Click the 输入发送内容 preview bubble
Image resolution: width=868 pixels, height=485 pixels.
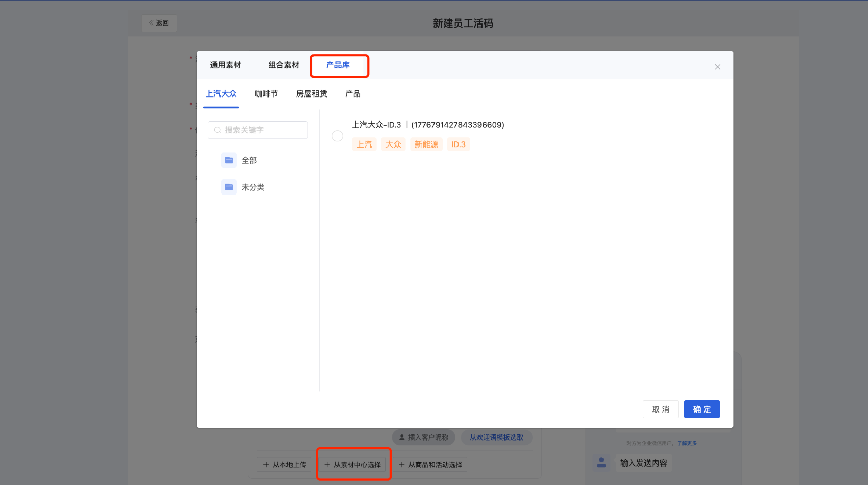(643, 463)
